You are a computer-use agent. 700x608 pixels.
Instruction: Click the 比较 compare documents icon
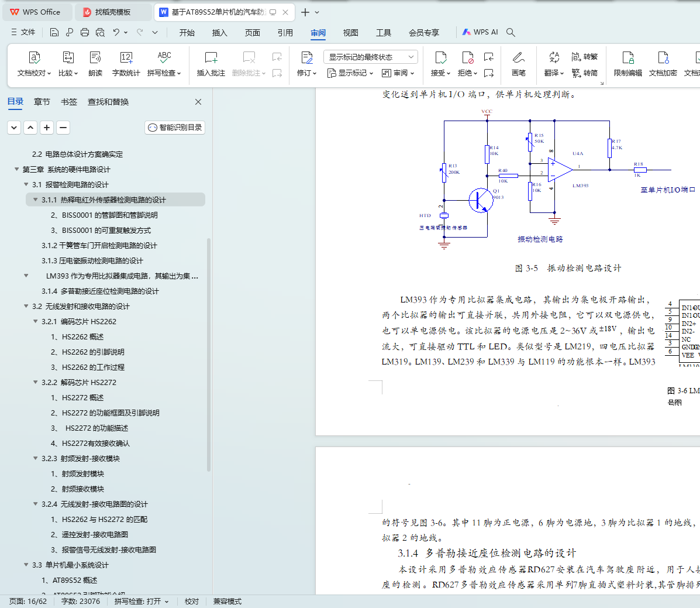tap(68, 64)
